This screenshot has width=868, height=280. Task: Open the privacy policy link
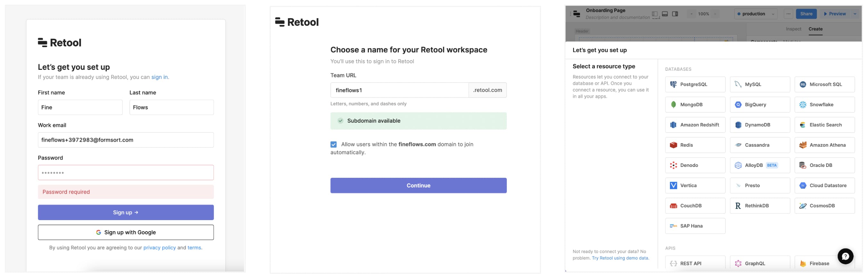(x=159, y=248)
